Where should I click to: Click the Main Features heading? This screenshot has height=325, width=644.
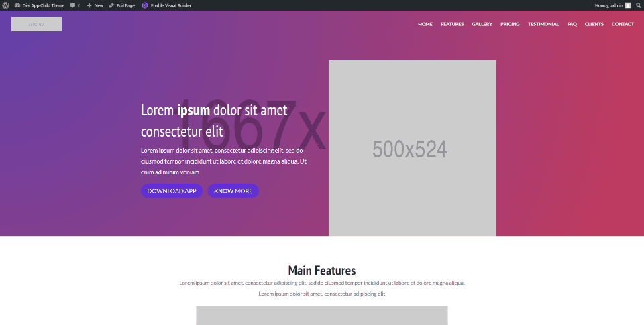pos(322,271)
